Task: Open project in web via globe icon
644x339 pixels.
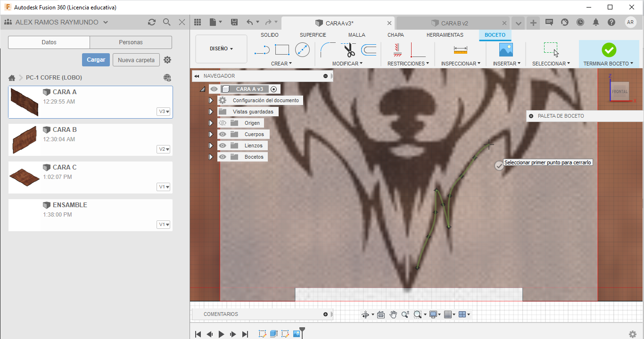Action: point(167,78)
